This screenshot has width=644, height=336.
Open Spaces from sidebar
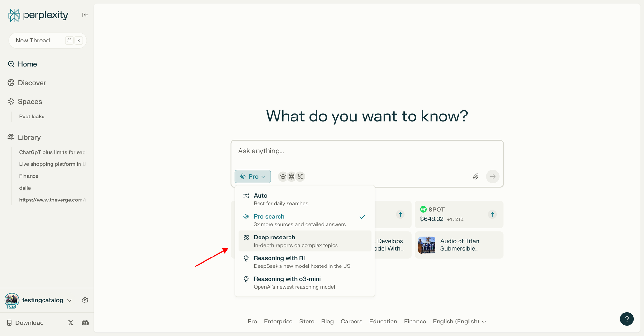click(25, 101)
